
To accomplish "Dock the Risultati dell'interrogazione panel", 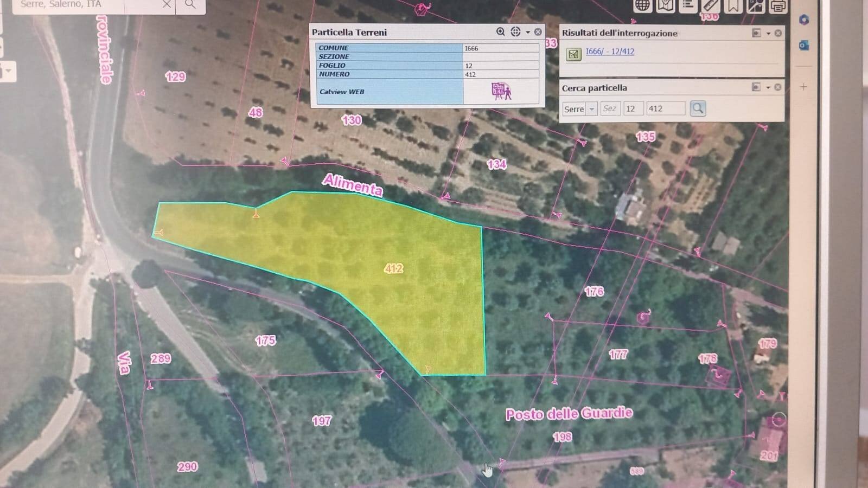I will (756, 33).
